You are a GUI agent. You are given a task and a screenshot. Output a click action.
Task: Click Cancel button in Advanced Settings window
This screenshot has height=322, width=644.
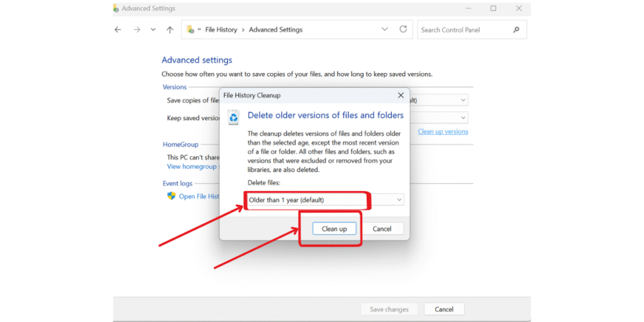point(444,309)
